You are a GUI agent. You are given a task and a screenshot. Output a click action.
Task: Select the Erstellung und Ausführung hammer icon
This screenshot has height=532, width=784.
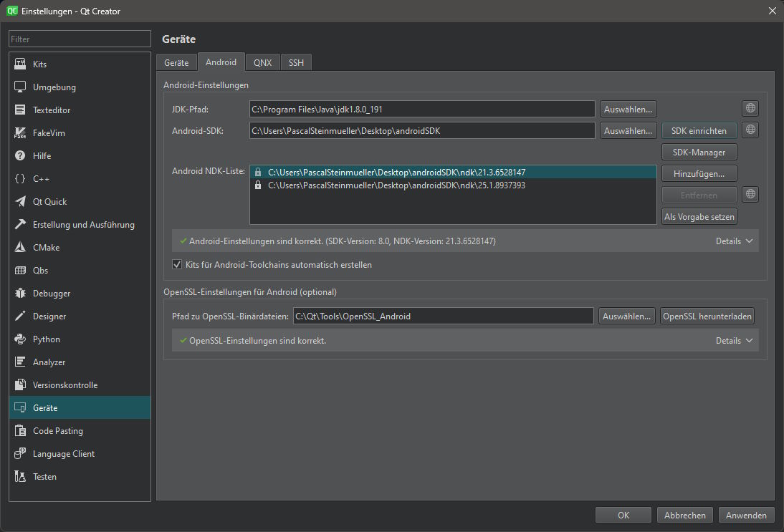tap(20, 224)
